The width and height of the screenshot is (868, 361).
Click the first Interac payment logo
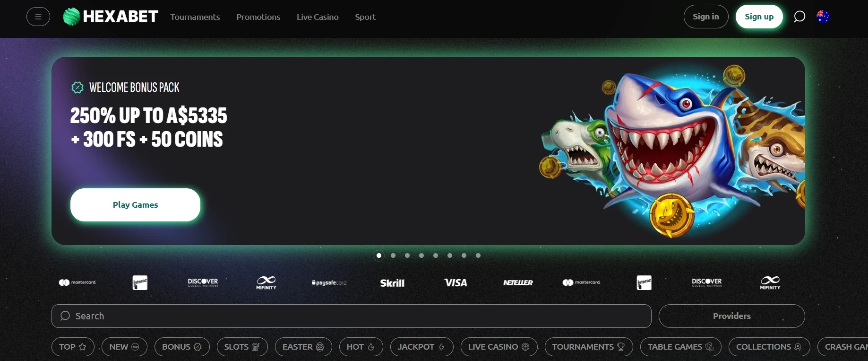tap(140, 282)
